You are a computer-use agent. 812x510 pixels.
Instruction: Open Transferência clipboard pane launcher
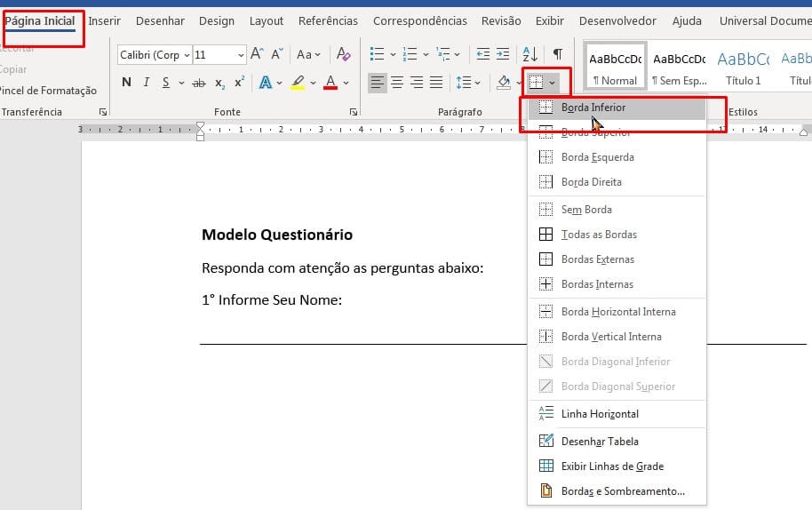click(x=102, y=112)
